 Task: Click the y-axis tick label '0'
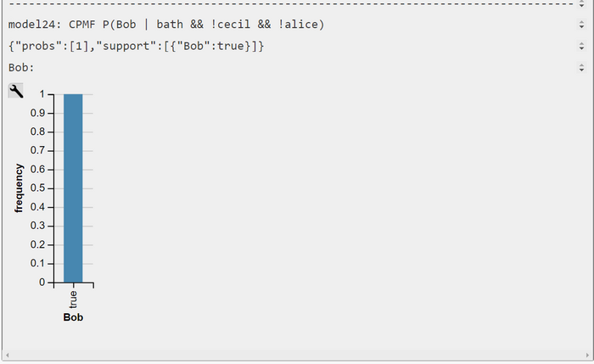42,283
